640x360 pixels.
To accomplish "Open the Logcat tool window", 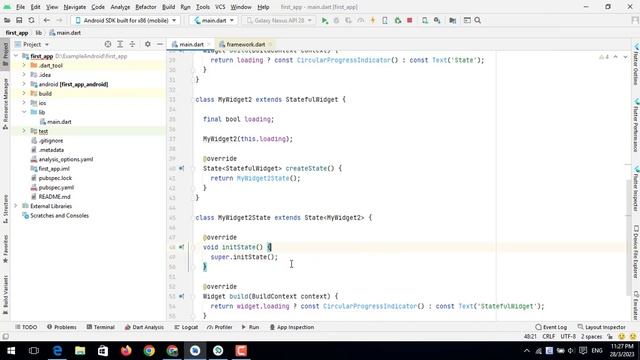I will coord(186,327).
